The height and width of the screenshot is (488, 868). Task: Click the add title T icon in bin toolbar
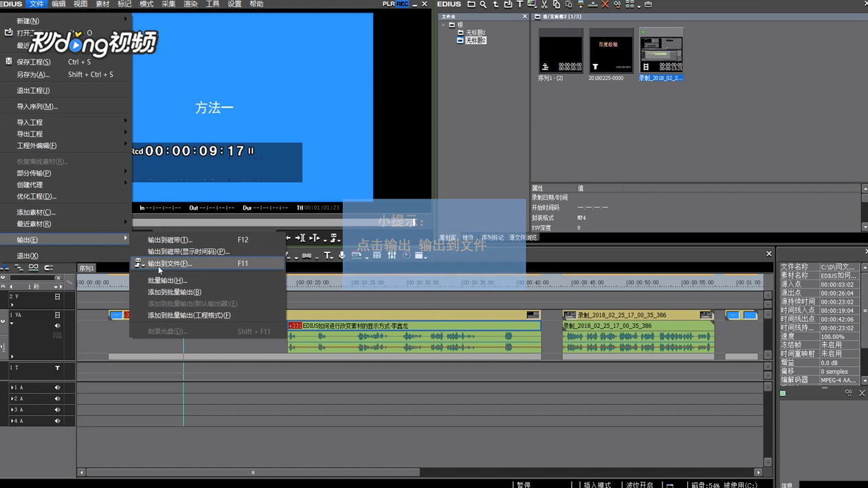click(x=520, y=4)
